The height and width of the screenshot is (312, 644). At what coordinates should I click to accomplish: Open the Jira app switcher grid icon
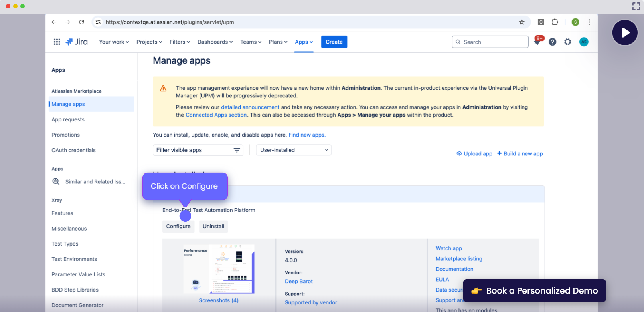click(x=57, y=42)
